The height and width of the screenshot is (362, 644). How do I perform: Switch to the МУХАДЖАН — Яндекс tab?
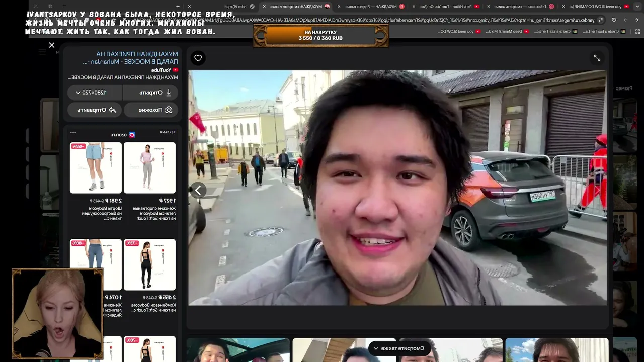371,7
